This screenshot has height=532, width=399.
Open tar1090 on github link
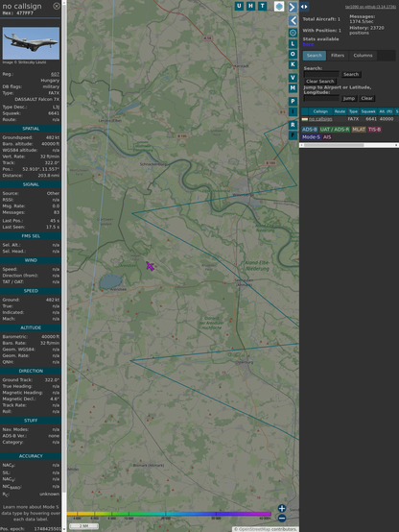click(x=370, y=7)
